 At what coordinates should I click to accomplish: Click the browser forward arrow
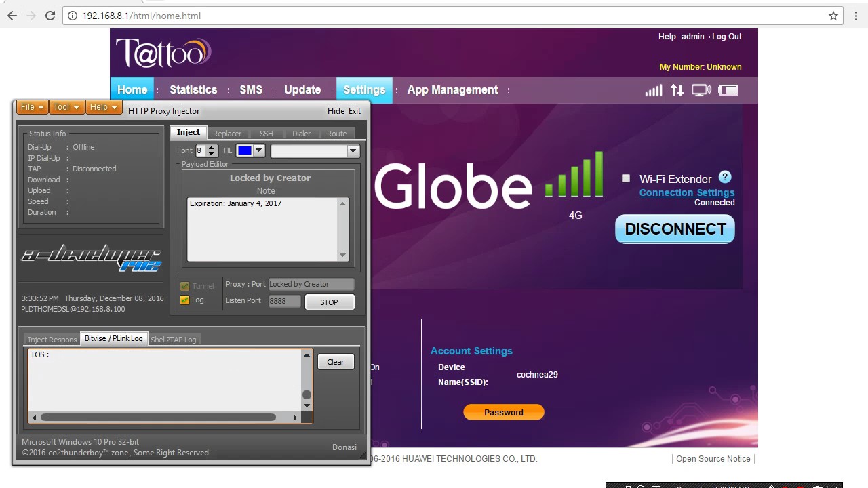pyautogui.click(x=31, y=16)
